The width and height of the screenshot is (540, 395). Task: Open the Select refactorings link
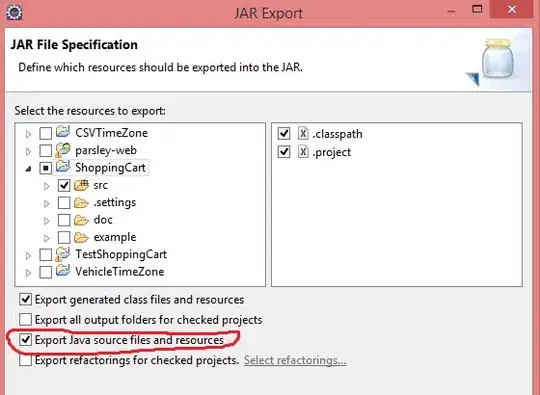295,360
